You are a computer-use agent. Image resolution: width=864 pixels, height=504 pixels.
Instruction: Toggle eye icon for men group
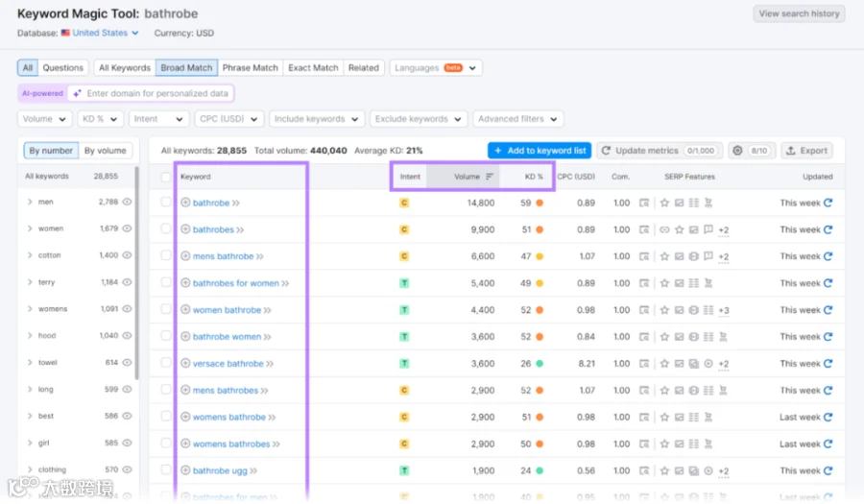click(x=127, y=202)
